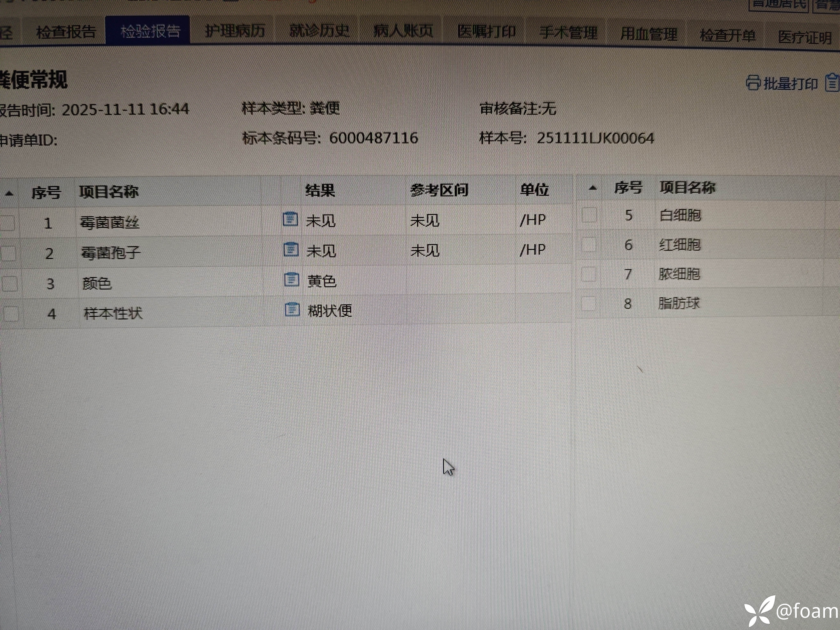This screenshot has width=840, height=630.
Task: Open the 就诊历史 tab
Action: tap(319, 31)
